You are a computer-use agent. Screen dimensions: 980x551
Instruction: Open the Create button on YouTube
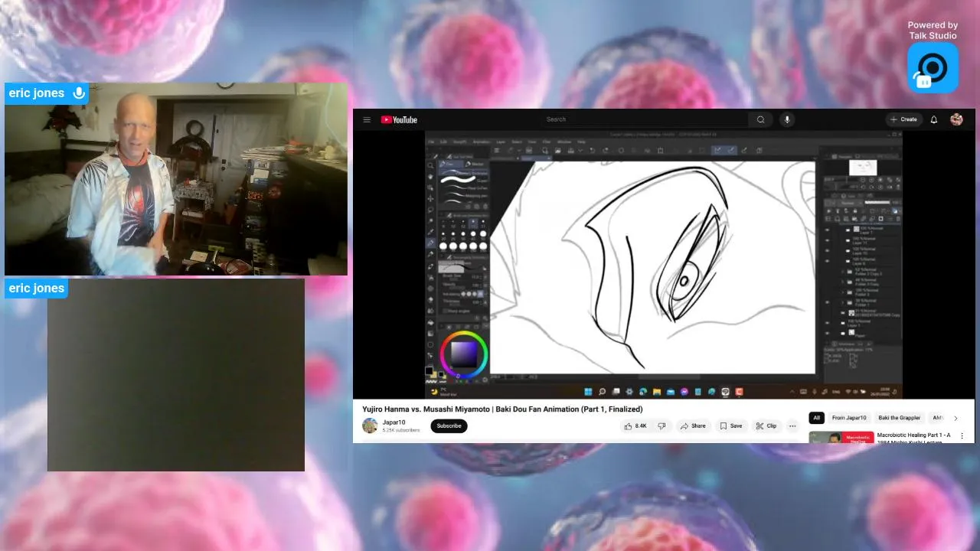click(903, 119)
